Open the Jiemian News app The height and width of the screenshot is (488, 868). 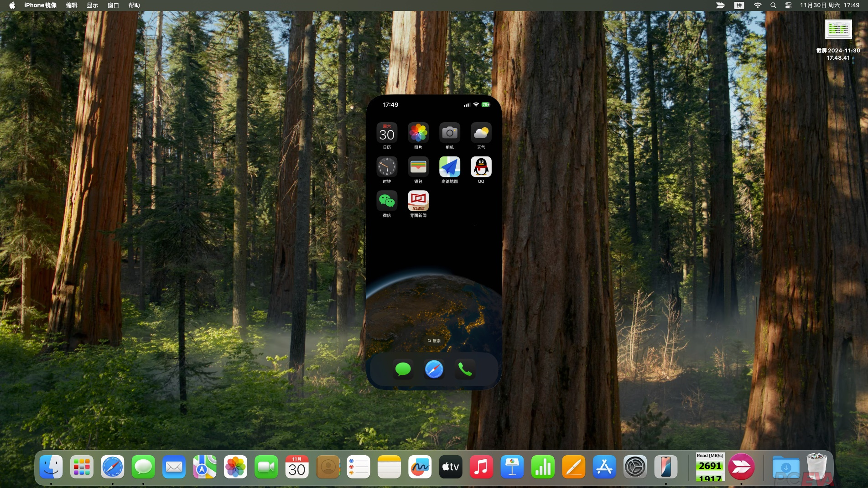coord(418,201)
